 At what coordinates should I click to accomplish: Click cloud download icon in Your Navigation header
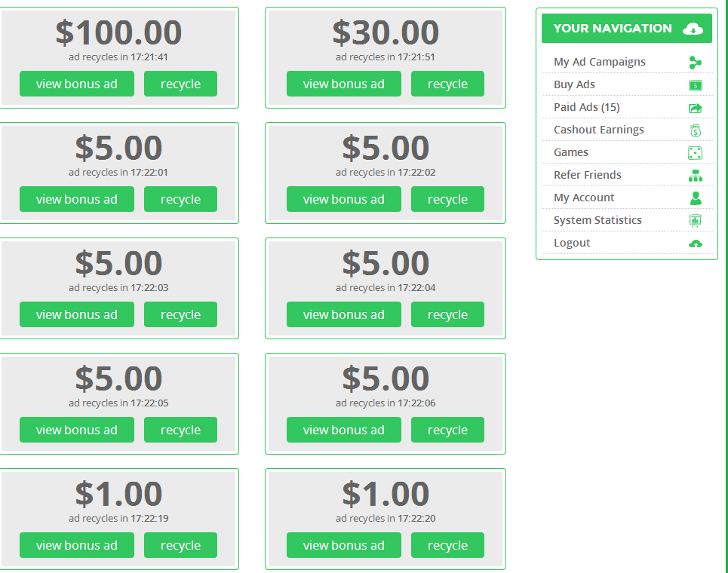click(693, 29)
